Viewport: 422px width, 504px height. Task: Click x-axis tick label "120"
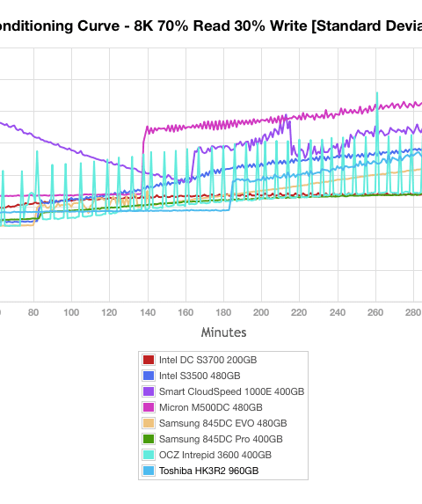(x=109, y=312)
